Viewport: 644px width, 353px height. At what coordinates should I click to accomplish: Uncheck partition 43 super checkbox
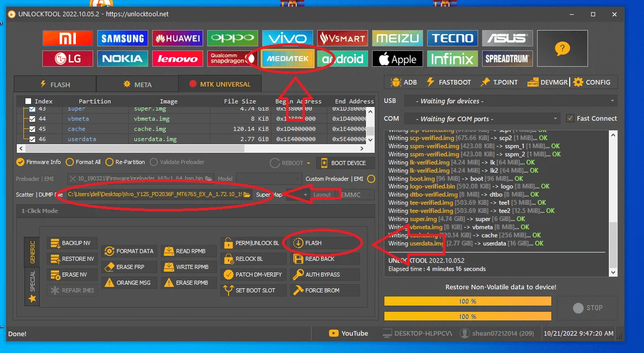[x=33, y=109]
